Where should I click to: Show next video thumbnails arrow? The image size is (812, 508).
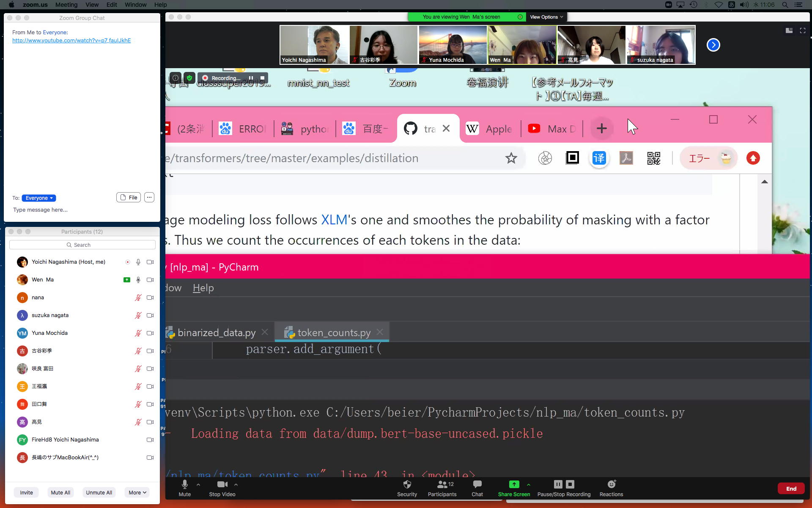coord(713,45)
